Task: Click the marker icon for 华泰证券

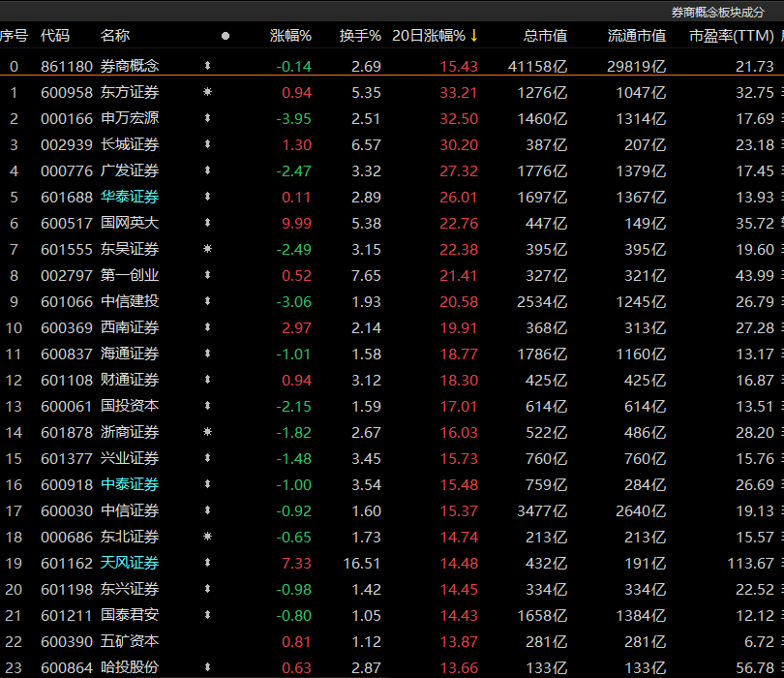Action: (207, 197)
